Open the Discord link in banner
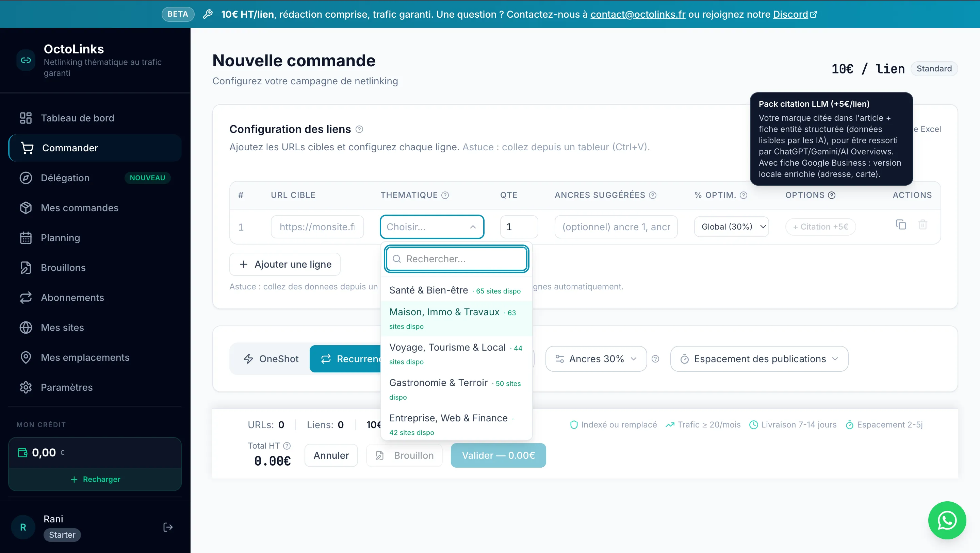The height and width of the screenshot is (553, 980). pos(794,14)
